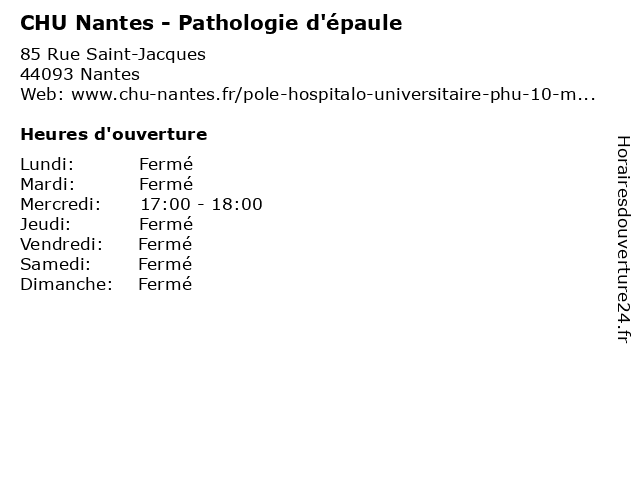Image resolution: width=640 pixels, height=480 pixels.
Task: Select the Vendredi day label
Action: [x=61, y=244]
